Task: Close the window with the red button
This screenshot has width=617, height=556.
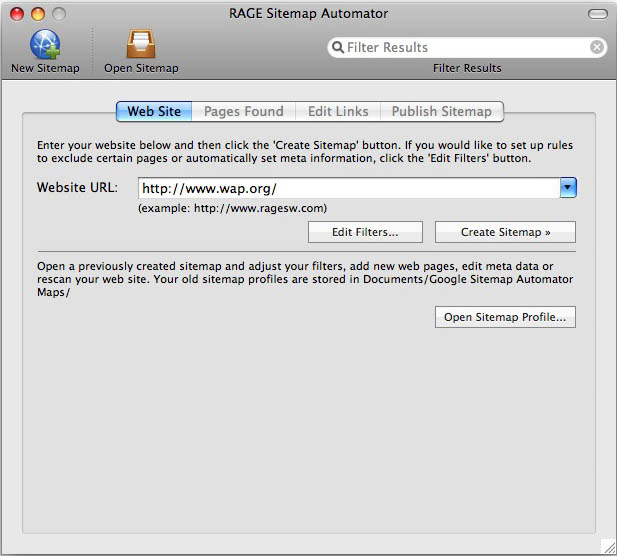Action: pos(17,14)
